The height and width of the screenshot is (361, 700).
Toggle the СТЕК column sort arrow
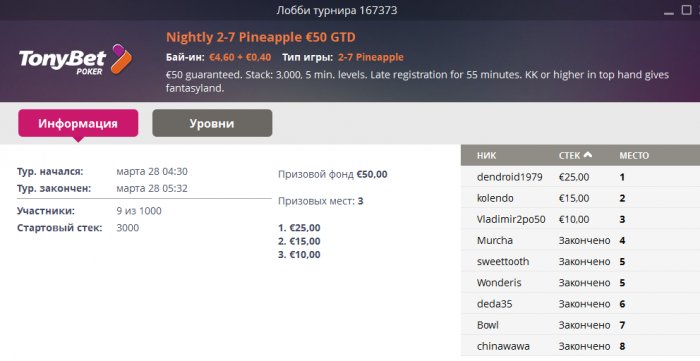click(588, 155)
